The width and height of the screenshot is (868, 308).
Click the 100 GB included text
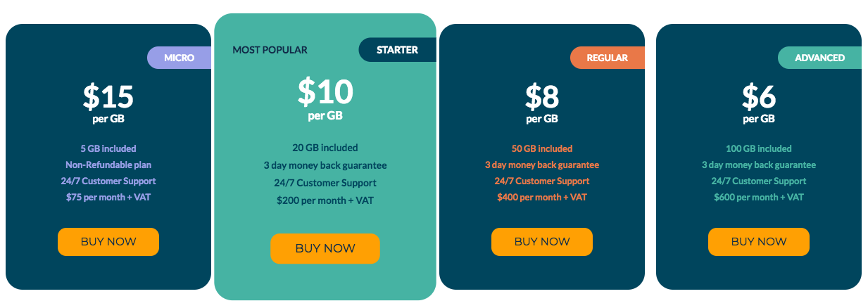[759, 149]
